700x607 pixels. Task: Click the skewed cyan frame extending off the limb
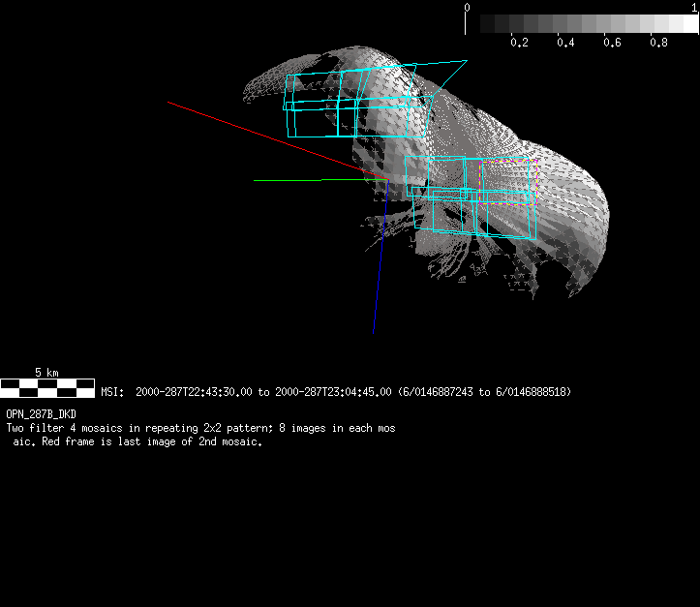pos(441,77)
